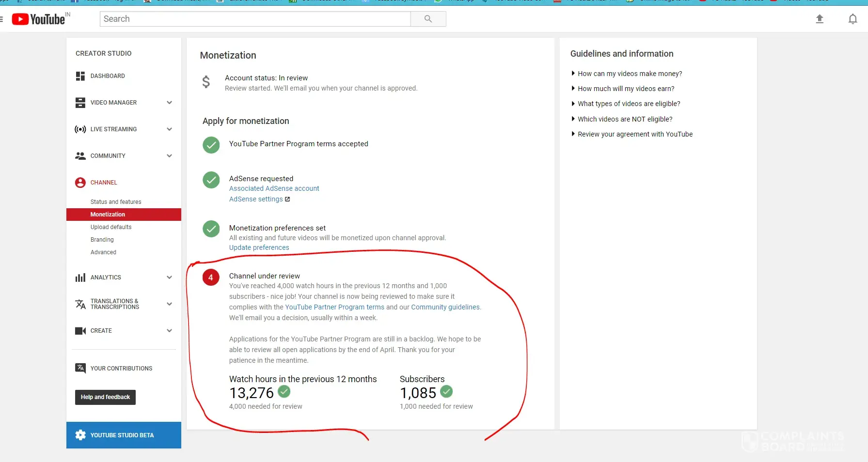Click the red step 4 badge

(x=211, y=277)
